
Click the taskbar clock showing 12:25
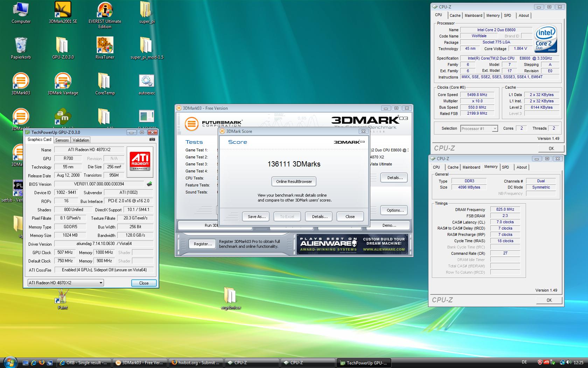(579, 363)
